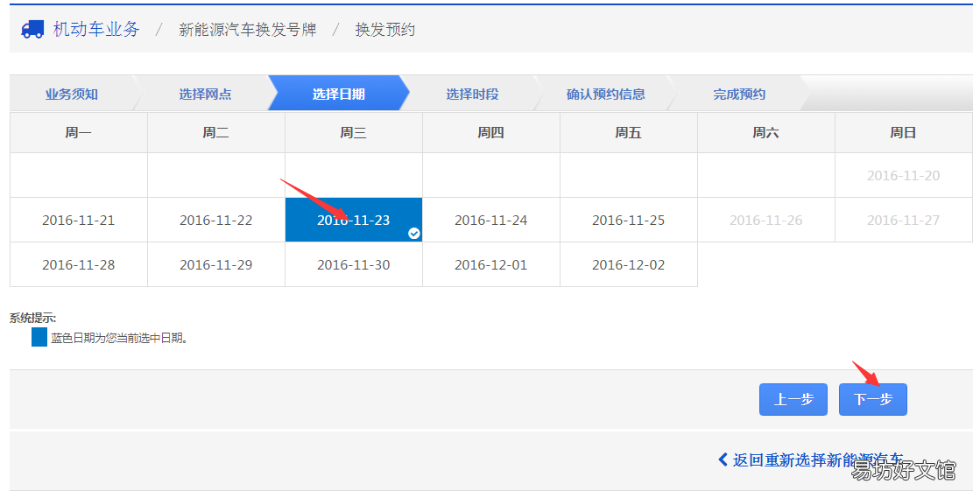980x498 pixels.
Task: Click disabled date 2016-11-27
Action: click(904, 220)
